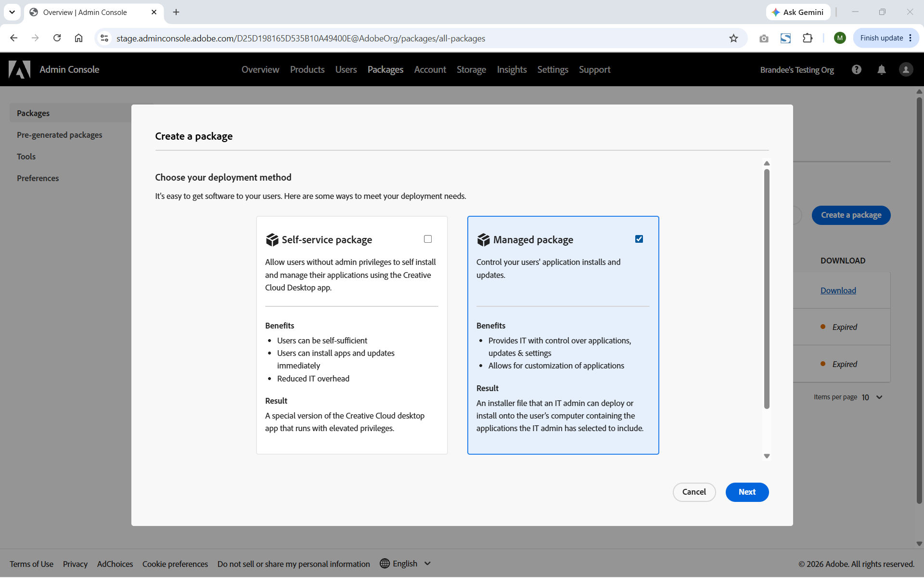This screenshot has width=924, height=578.
Task: Go to the Overview nav item
Action: click(x=260, y=69)
